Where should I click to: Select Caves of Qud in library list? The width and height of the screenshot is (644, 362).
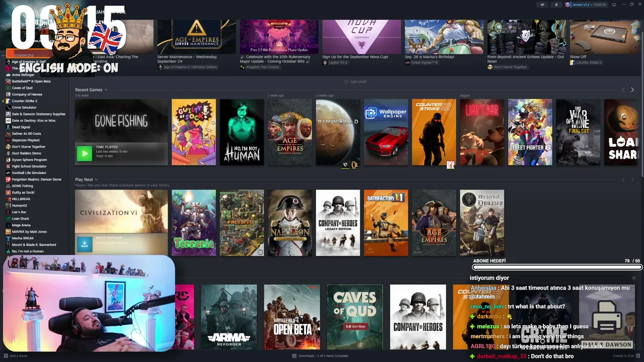pyautogui.click(x=22, y=88)
